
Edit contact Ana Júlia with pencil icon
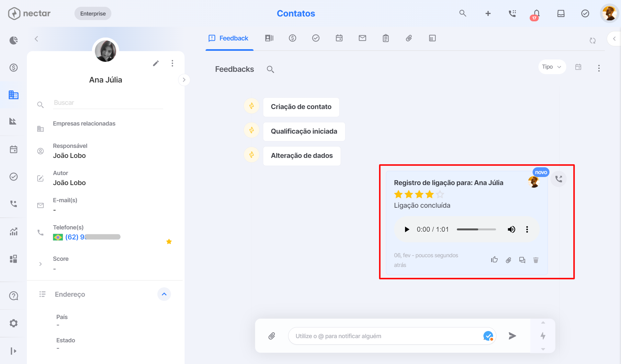pos(156,63)
